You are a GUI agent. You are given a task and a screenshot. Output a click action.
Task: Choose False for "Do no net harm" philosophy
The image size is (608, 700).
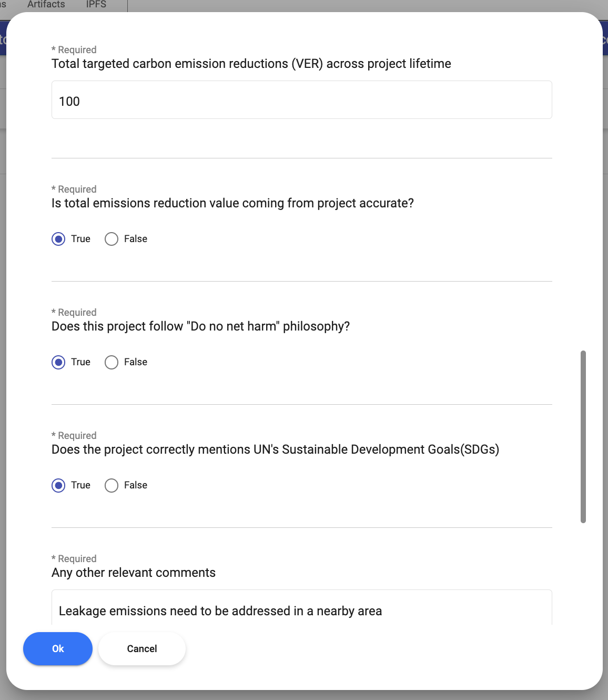(x=112, y=362)
